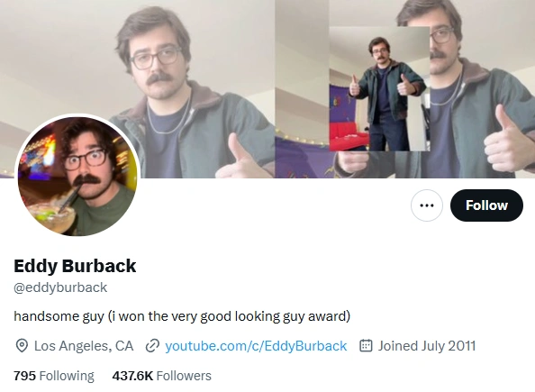Screen dimensions: 535x392
Task: Open the youtube.com/c/EddyBurback link
Action: click(256, 346)
